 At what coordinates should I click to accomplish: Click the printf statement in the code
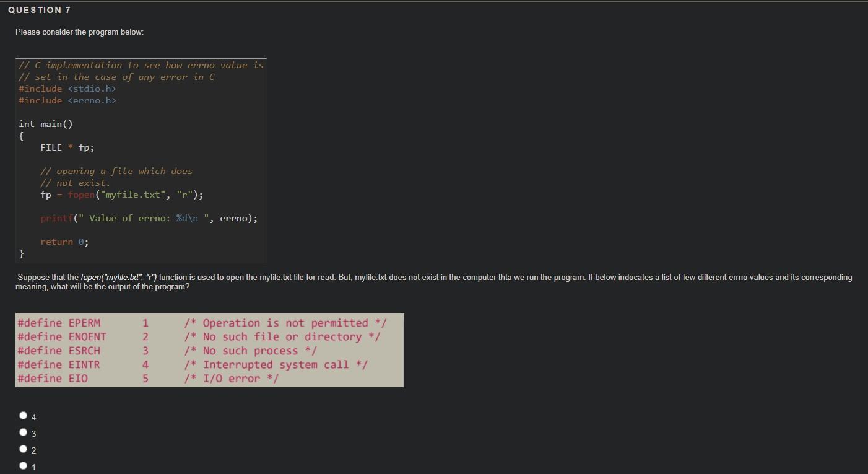point(149,217)
